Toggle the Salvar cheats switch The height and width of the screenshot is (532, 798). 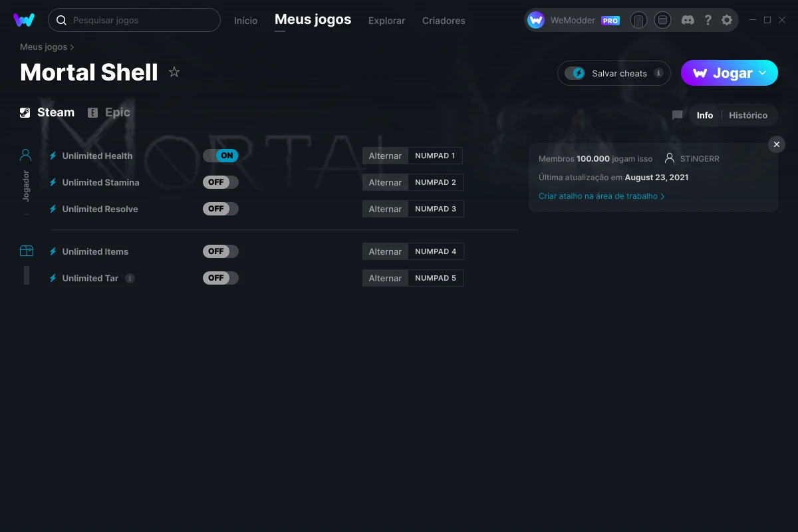[x=575, y=73]
